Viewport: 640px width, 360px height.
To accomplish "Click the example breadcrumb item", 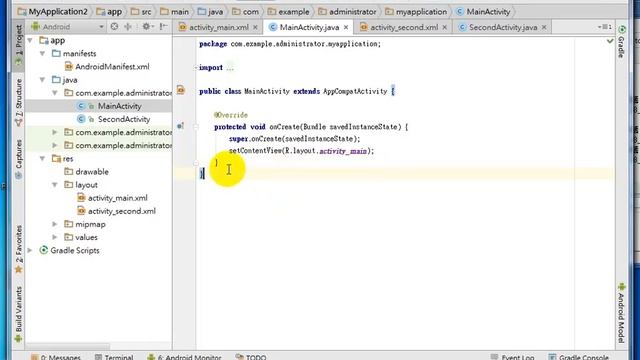I will point(289,12).
